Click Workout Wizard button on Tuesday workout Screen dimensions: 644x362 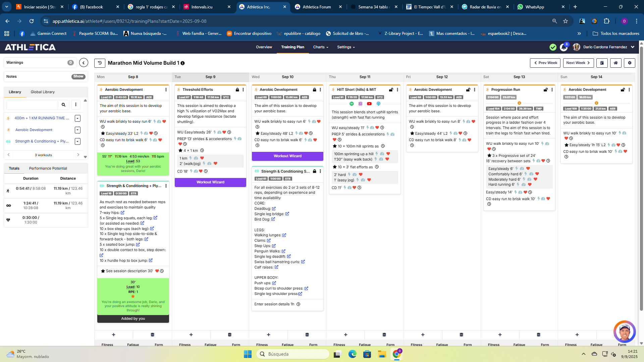pyautogui.click(x=210, y=182)
